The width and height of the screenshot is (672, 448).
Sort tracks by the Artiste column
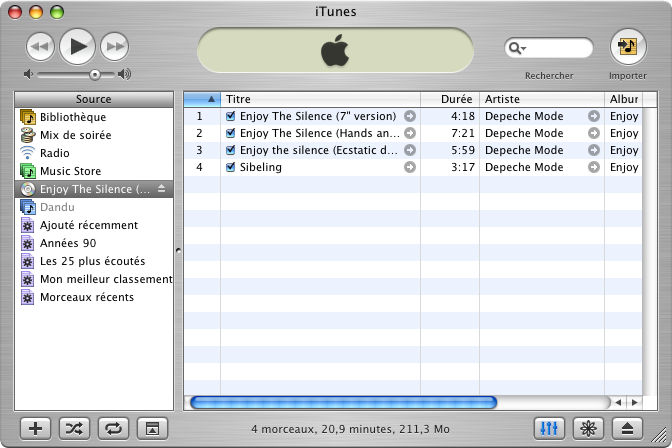[x=542, y=99]
